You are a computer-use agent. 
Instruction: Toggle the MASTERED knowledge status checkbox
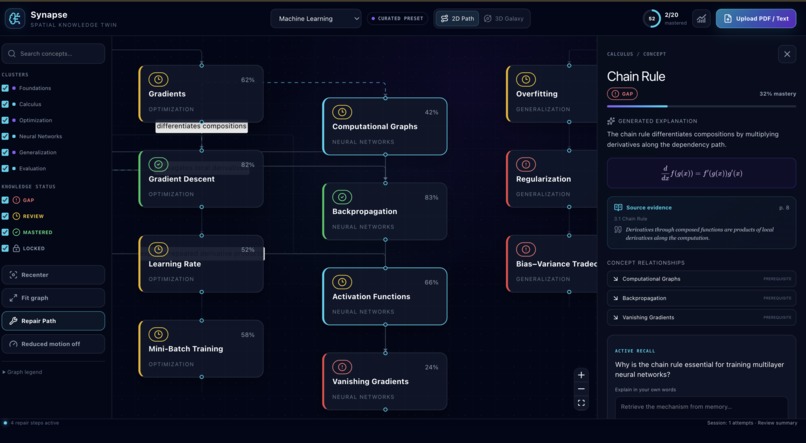pos(5,232)
